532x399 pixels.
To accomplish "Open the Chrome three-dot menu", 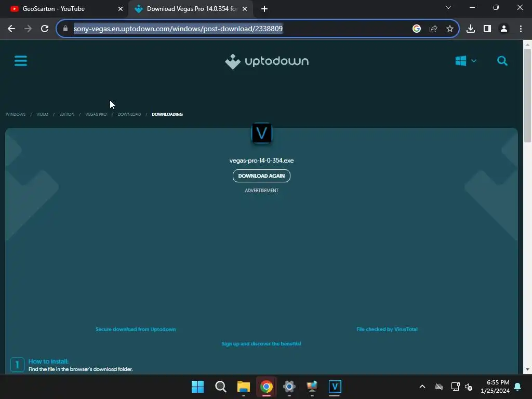I will point(521,29).
